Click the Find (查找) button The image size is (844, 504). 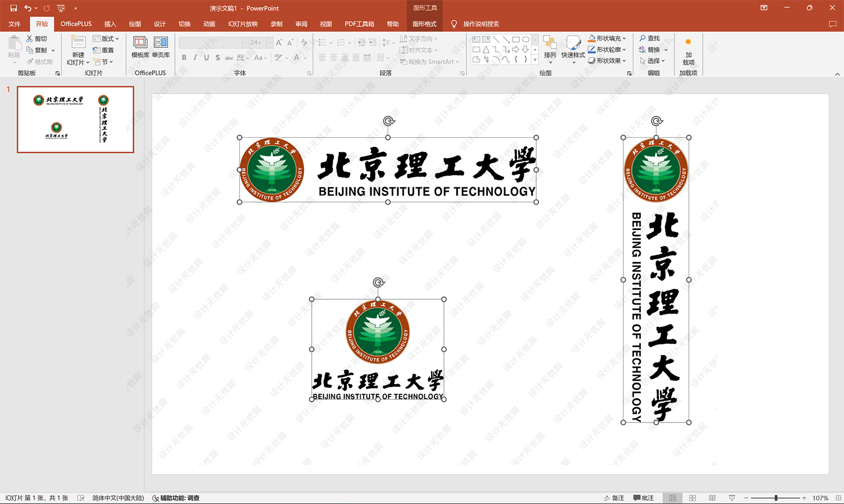click(x=649, y=38)
